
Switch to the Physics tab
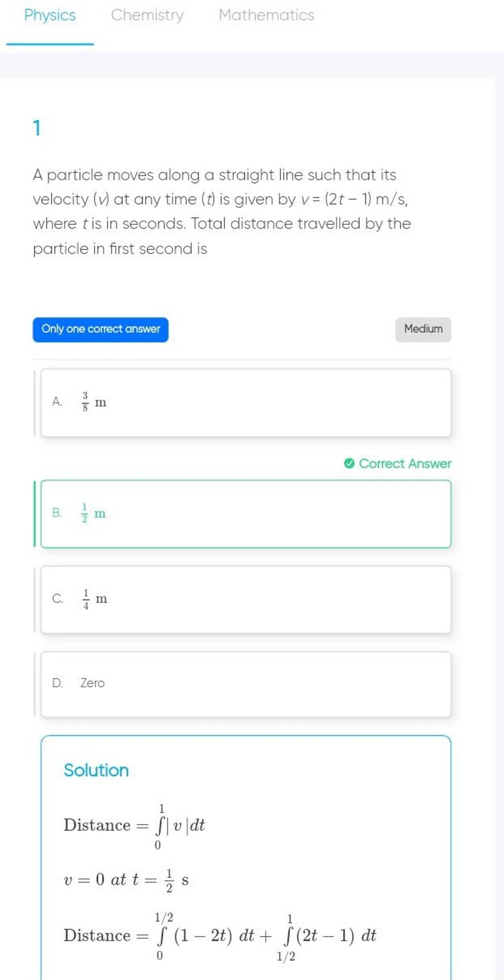(x=50, y=16)
